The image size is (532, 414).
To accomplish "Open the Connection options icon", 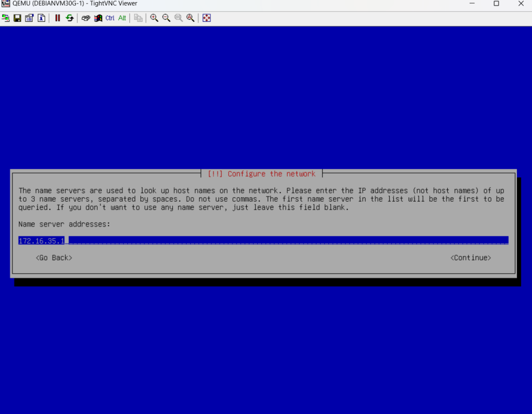I will (x=29, y=18).
